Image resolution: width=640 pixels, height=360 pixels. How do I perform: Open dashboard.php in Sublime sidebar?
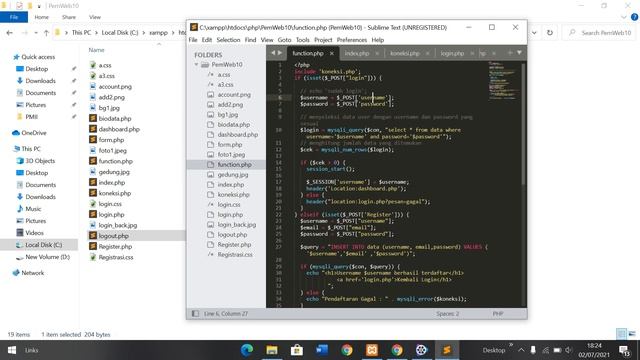coord(238,134)
